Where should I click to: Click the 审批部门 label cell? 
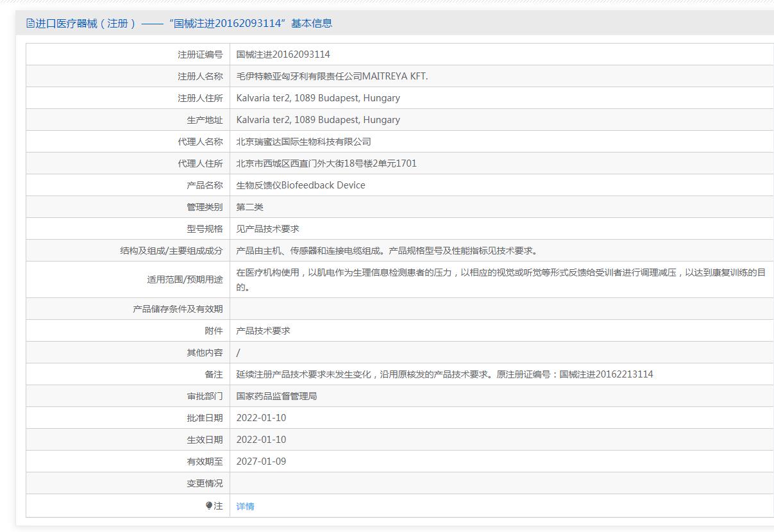[x=128, y=396]
